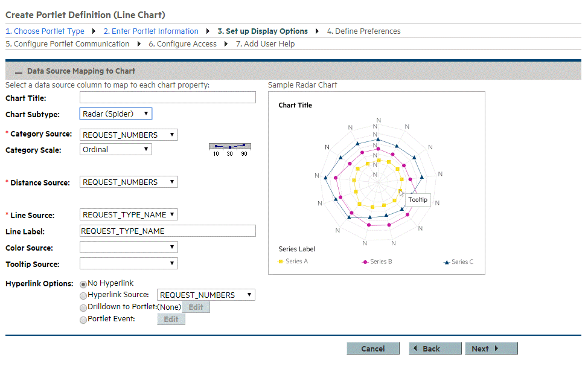The height and width of the screenshot is (366, 588).
Task: Click the Tooltip box on the sample radar chart
Action: tap(418, 199)
